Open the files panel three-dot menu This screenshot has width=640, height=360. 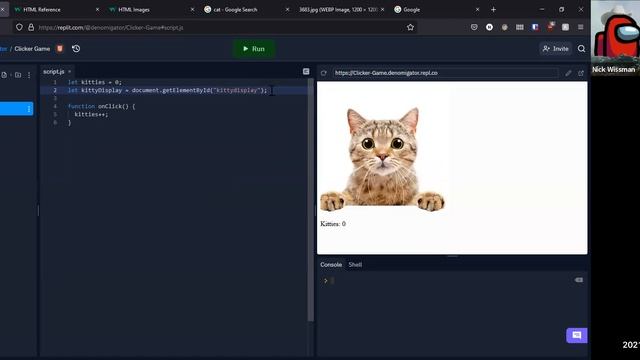click(x=29, y=75)
